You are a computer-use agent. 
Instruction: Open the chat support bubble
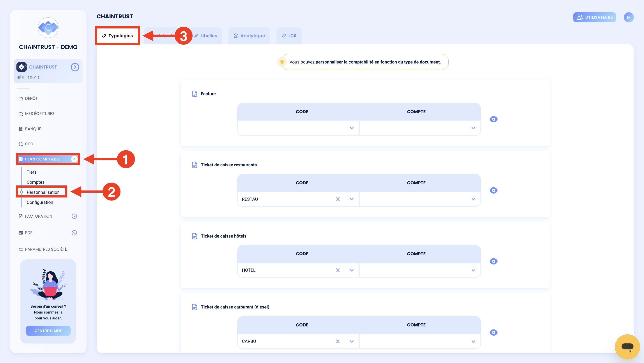click(627, 347)
